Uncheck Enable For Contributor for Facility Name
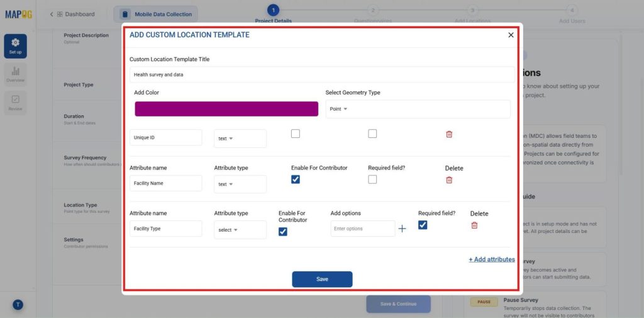644x318 pixels. coord(296,179)
